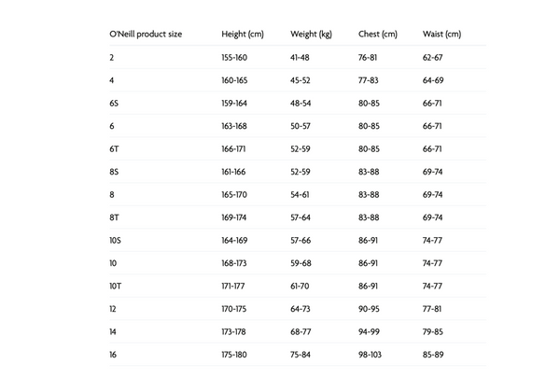This screenshot has width=560, height=392.
Task: Select weight value 64-73
Action: [300, 309]
